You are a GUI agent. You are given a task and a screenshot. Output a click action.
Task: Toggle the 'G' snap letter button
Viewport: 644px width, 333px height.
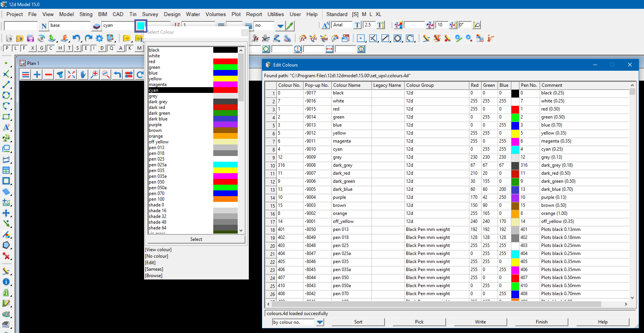click(42, 48)
